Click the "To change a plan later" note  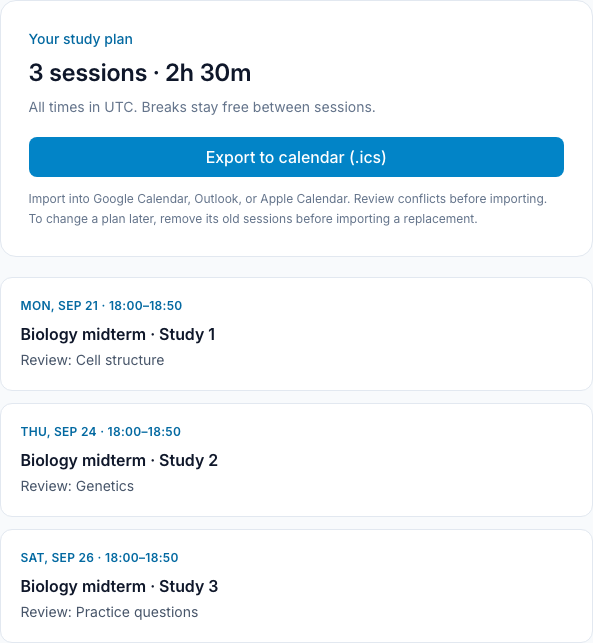[253, 219]
